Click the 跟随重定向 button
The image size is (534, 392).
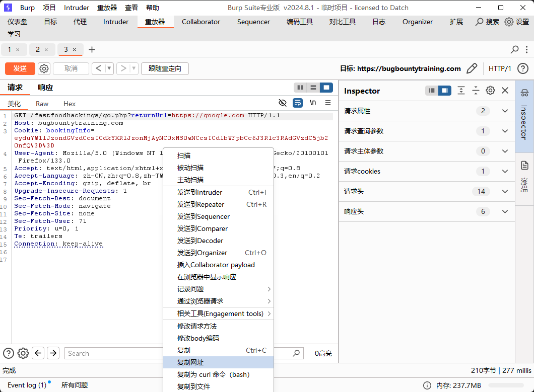(x=165, y=69)
